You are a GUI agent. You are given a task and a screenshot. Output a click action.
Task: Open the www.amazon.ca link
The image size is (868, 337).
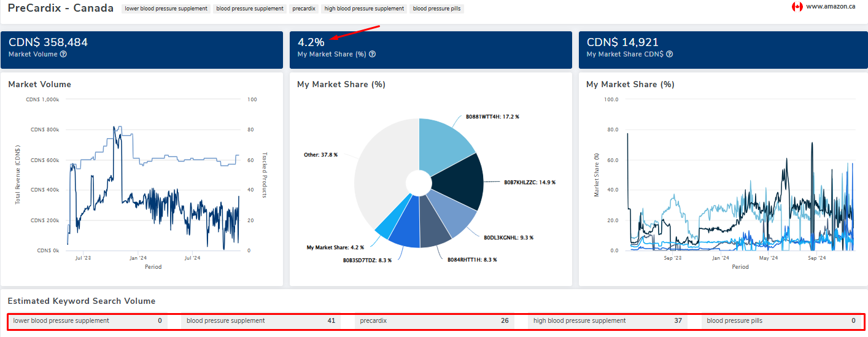(x=831, y=6)
